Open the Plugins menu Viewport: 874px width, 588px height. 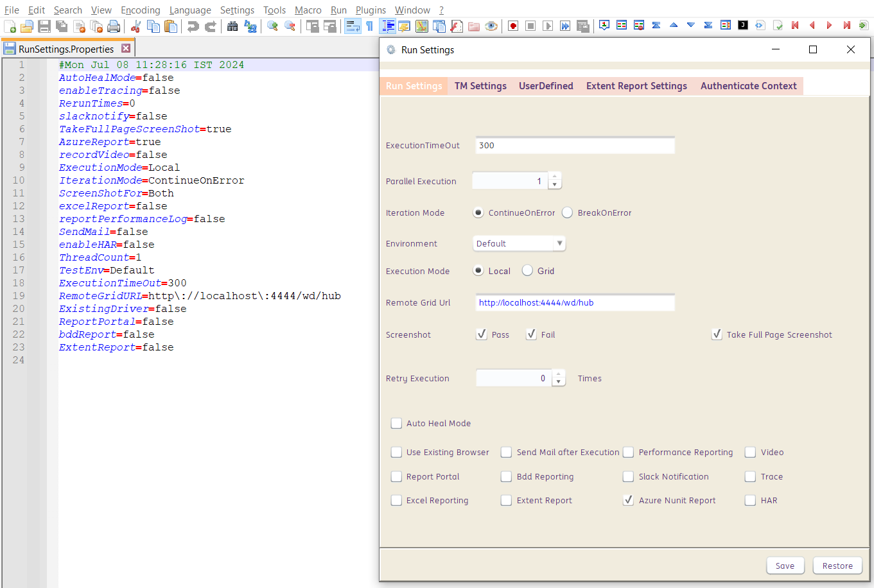(371, 10)
